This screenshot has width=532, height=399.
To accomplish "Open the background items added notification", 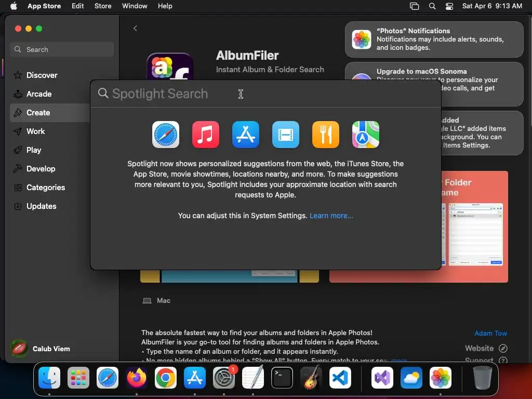I will pyautogui.click(x=483, y=133).
